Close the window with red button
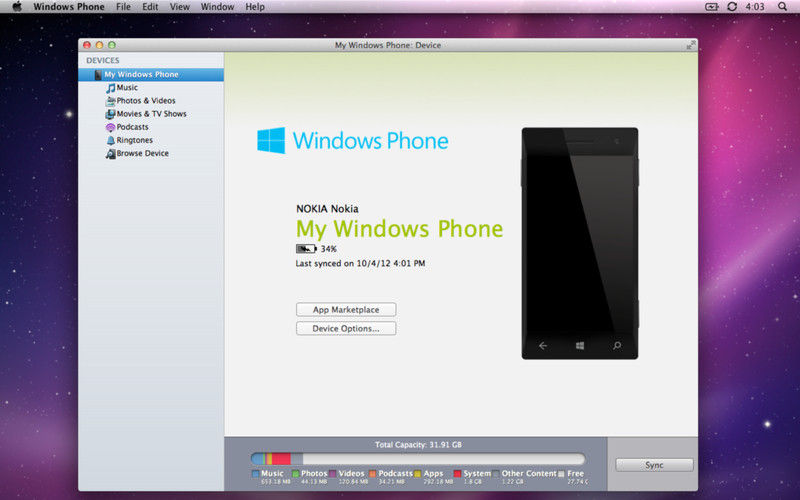Image resolution: width=800 pixels, height=500 pixels. tap(87, 45)
